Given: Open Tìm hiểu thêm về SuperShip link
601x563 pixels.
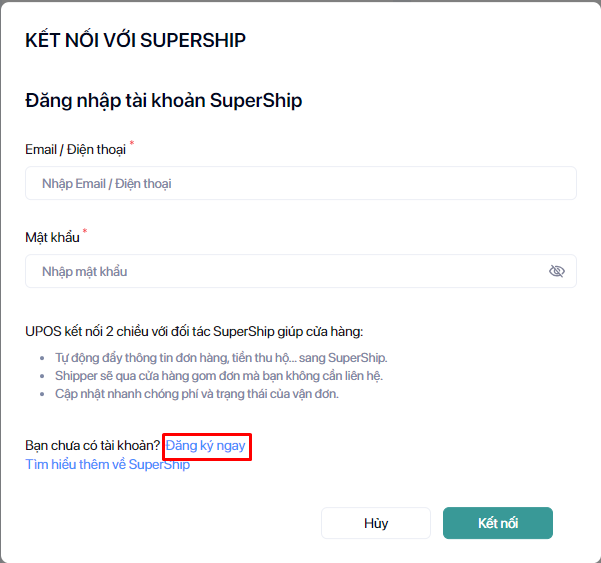Looking at the screenshot, I should pos(107,465).
